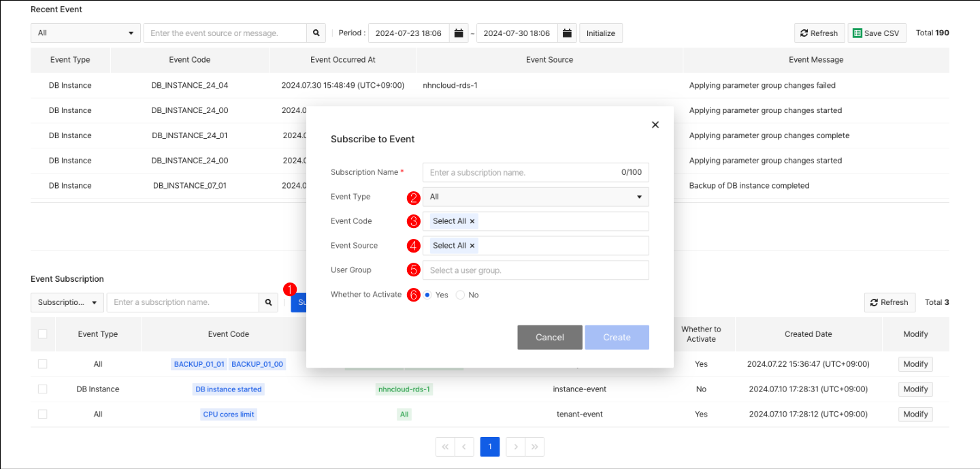Click the Create button

click(617, 337)
